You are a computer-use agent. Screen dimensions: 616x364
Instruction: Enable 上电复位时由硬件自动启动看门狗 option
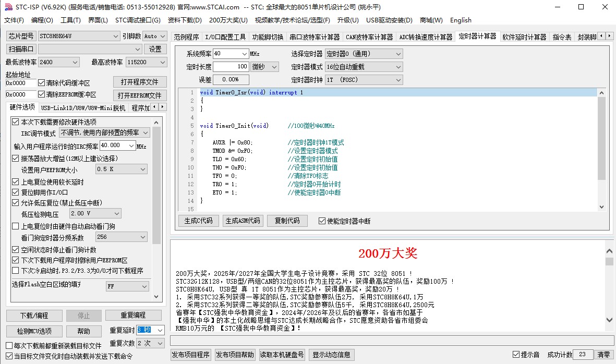click(x=16, y=226)
